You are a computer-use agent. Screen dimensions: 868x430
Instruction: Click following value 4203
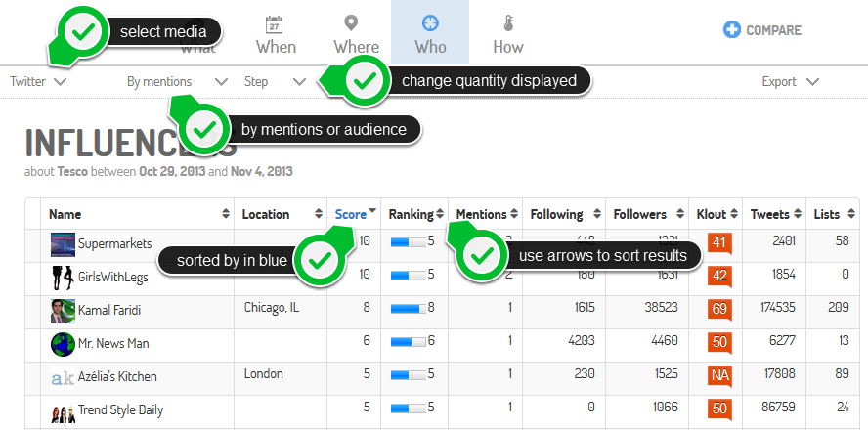[582, 341]
